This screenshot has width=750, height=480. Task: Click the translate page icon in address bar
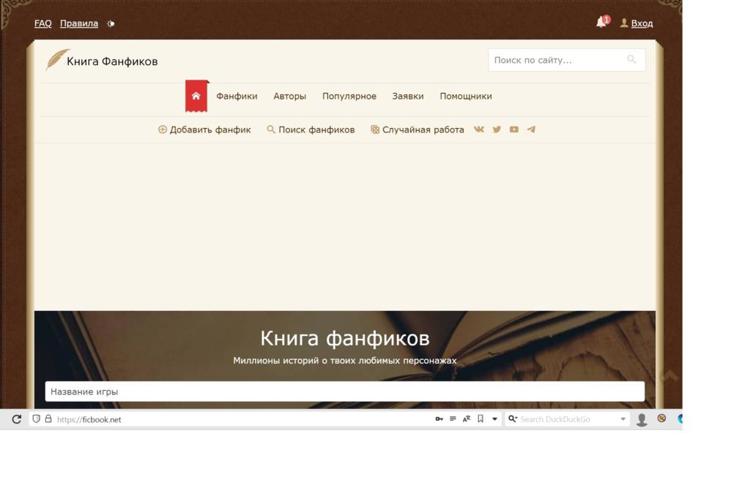click(467, 419)
